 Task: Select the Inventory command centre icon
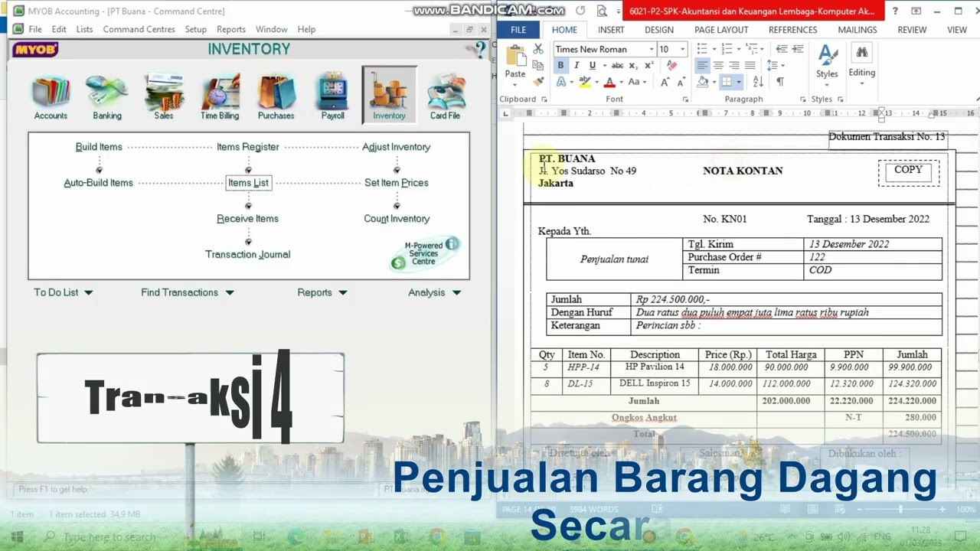pyautogui.click(x=389, y=95)
